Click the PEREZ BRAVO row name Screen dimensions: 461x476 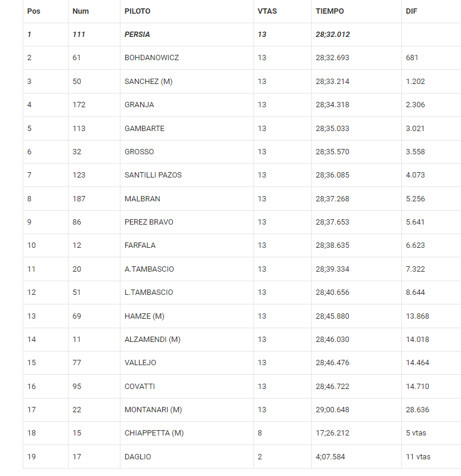click(x=149, y=222)
